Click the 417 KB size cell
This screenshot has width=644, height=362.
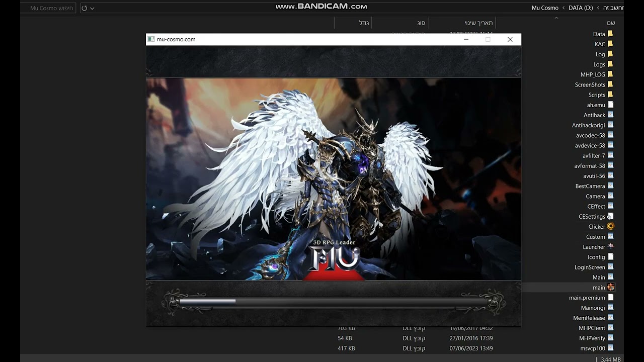(346, 348)
